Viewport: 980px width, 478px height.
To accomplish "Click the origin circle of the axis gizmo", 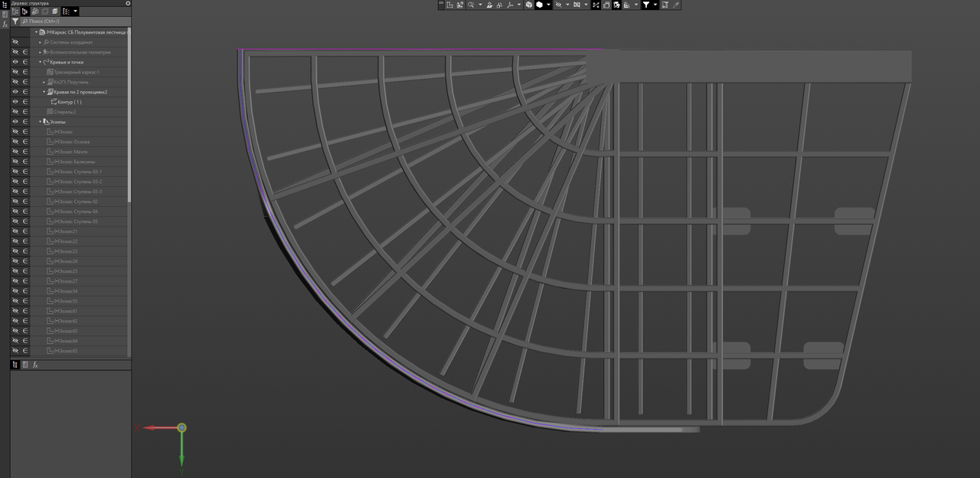I will tap(181, 427).
